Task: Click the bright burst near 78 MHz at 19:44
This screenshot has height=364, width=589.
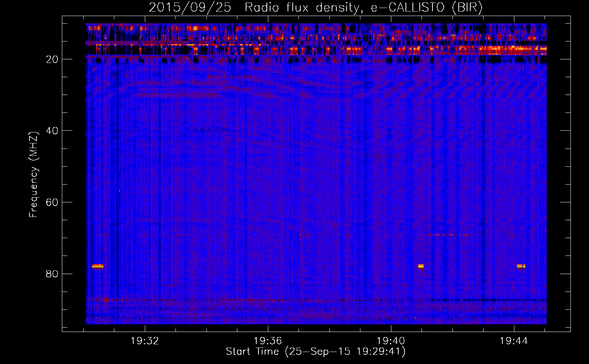Action: click(x=521, y=266)
